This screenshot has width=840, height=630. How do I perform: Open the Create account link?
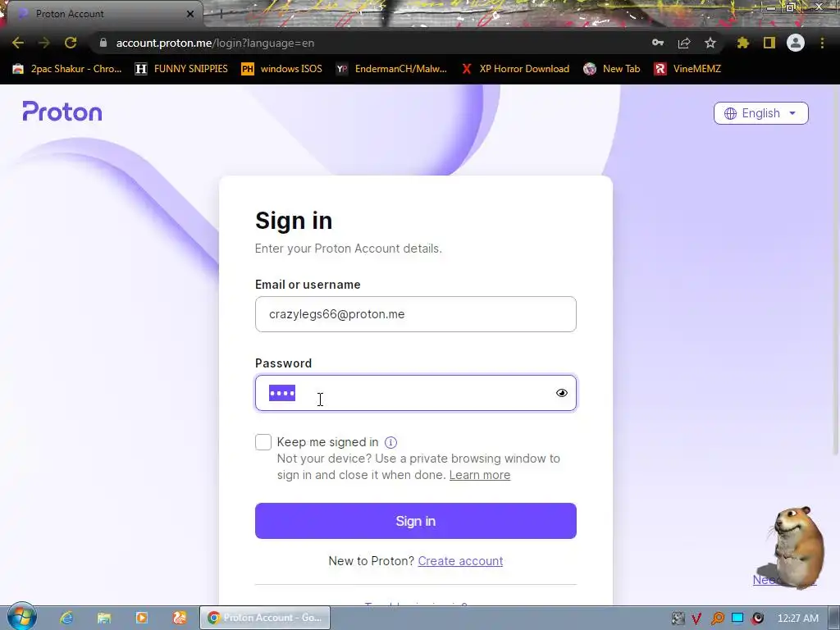(460, 561)
